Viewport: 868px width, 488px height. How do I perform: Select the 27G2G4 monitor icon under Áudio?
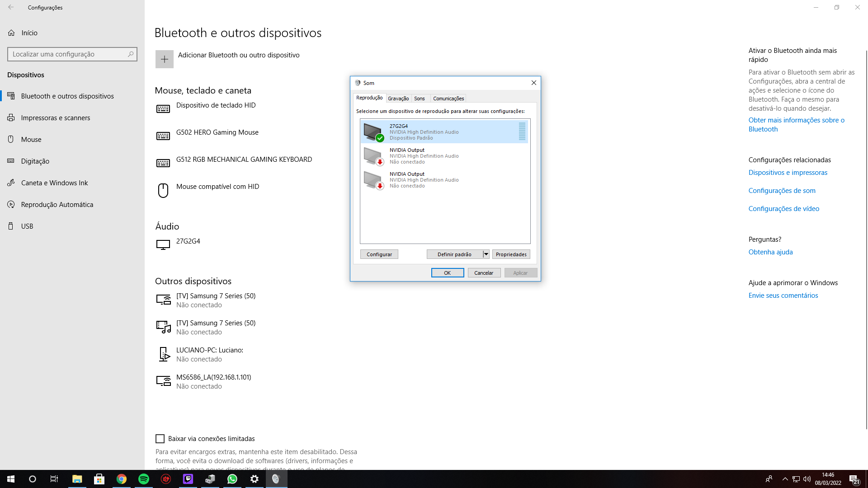(163, 245)
